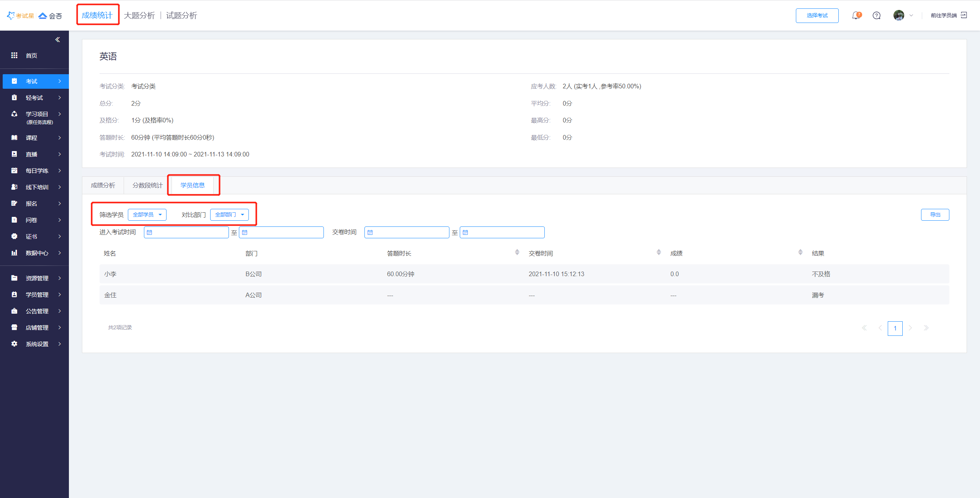Open the 大题分析 top tab

click(139, 16)
